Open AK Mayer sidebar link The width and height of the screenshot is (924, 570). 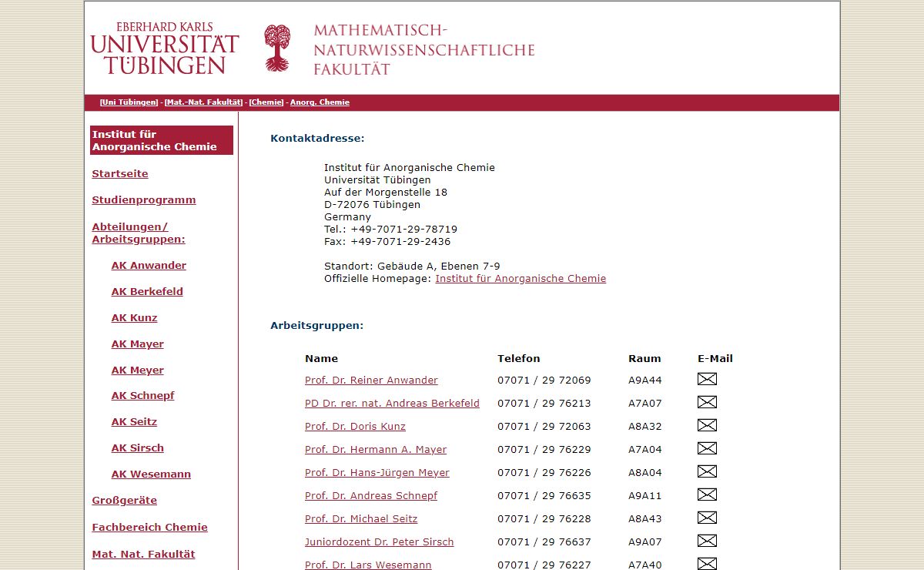pyautogui.click(x=138, y=344)
